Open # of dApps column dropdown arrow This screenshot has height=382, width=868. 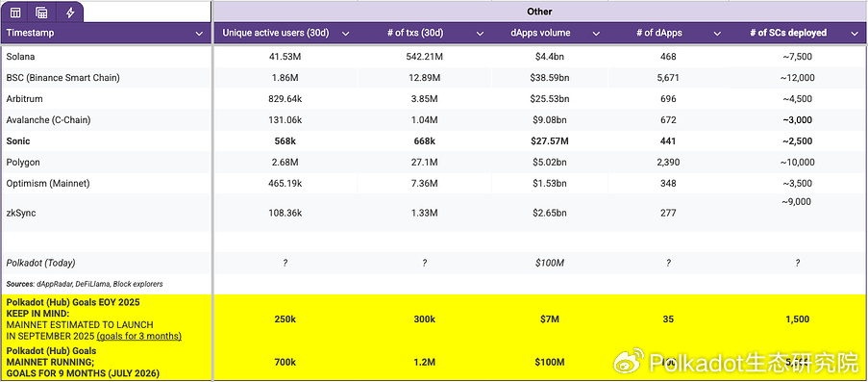[717, 34]
